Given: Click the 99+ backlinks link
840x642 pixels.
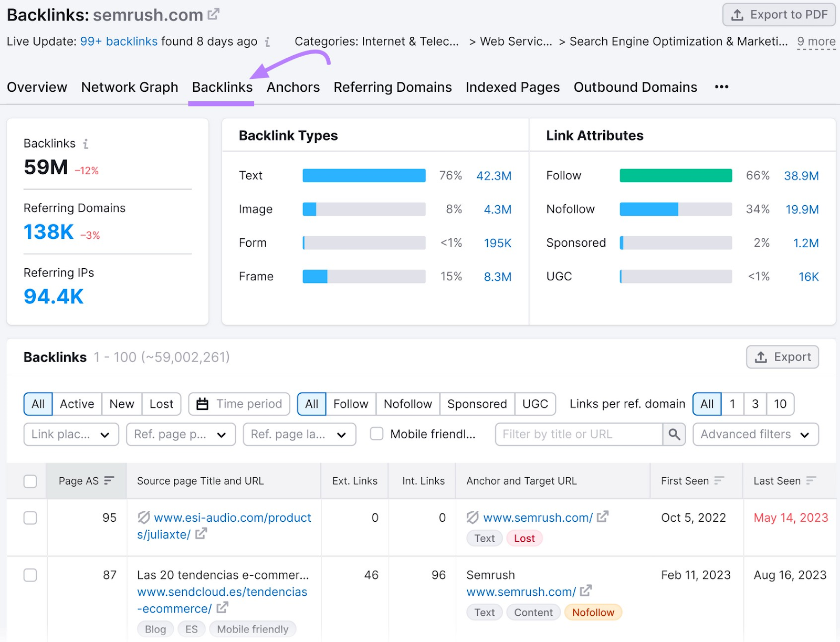Looking at the screenshot, I should [x=119, y=41].
